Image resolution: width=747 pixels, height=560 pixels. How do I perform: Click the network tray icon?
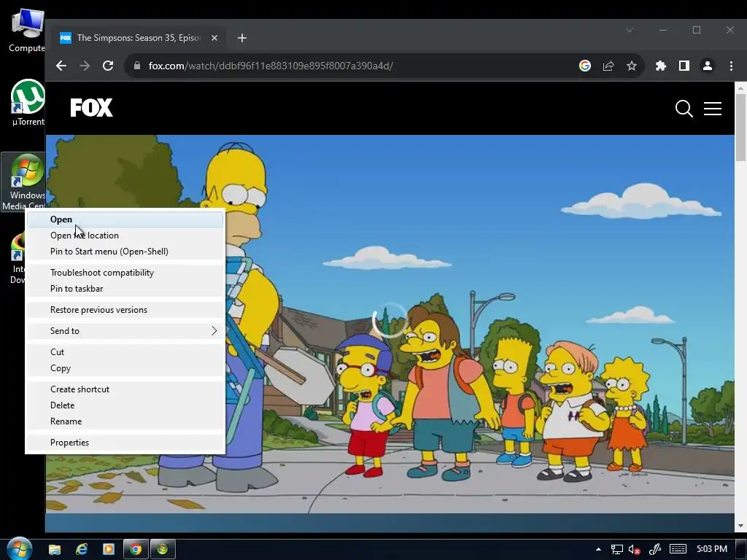point(617,550)
